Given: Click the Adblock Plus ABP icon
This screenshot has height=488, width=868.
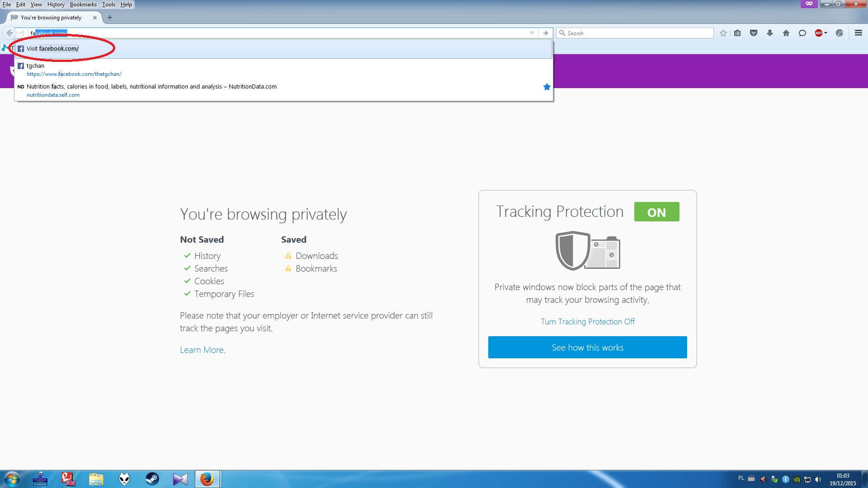Looking at the screenshot, I should [x=818, y=33].
